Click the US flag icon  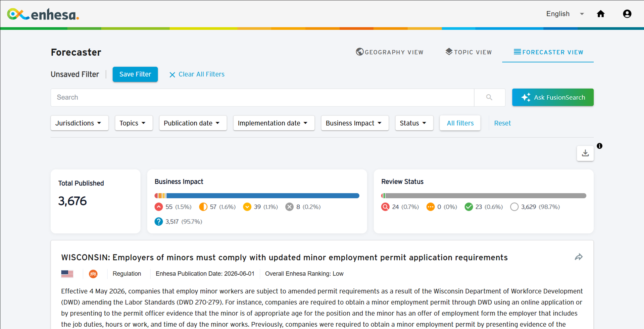pyautogui.click(x=67, y=274)
